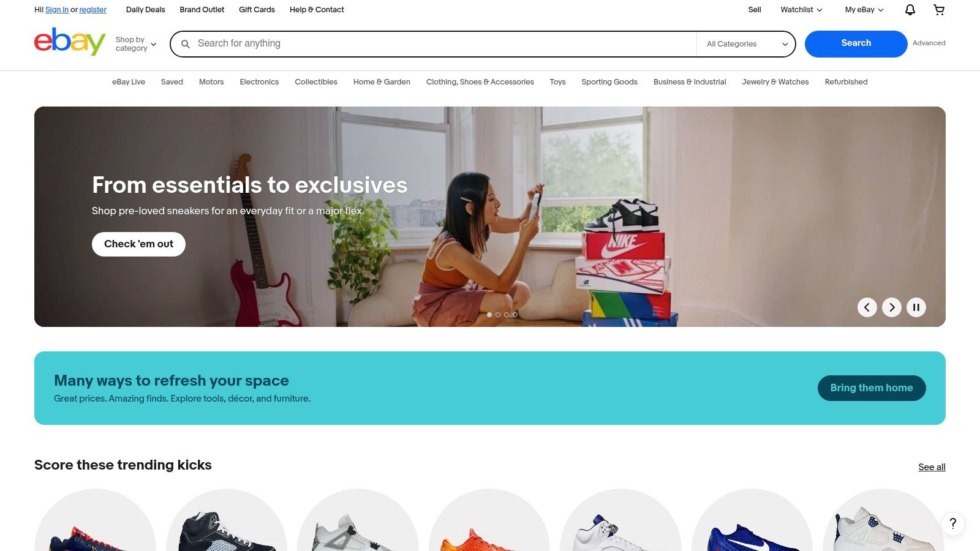Select the fourth carousel dot indicator
Viewport: 980px width, 551px height.
coord(515,315)
